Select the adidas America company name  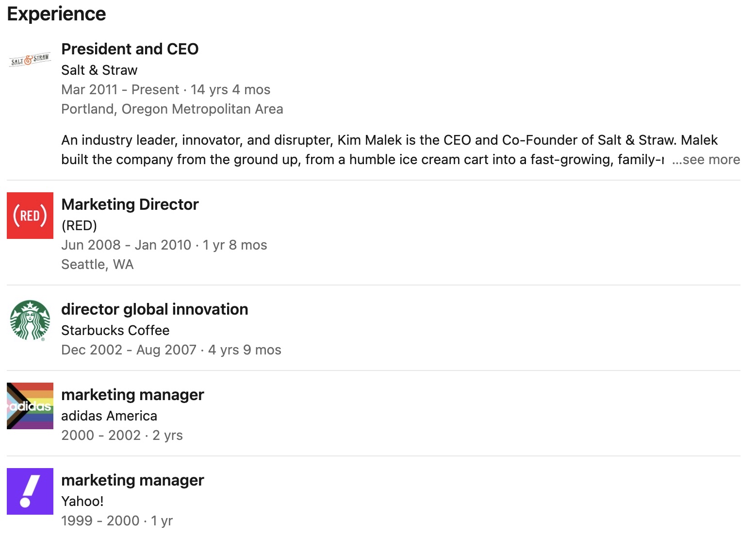click(109, 416)
